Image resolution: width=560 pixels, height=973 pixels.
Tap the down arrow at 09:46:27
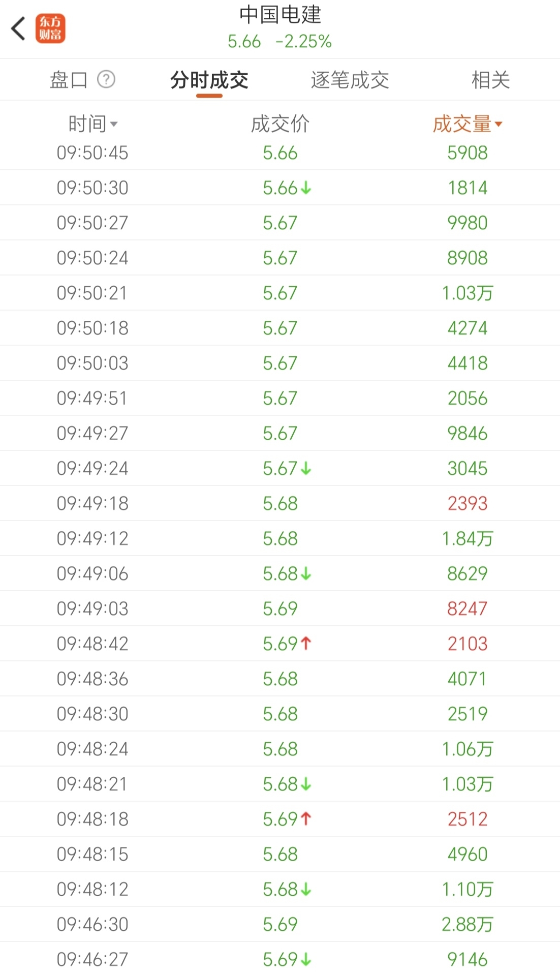(x=306, y=959)
